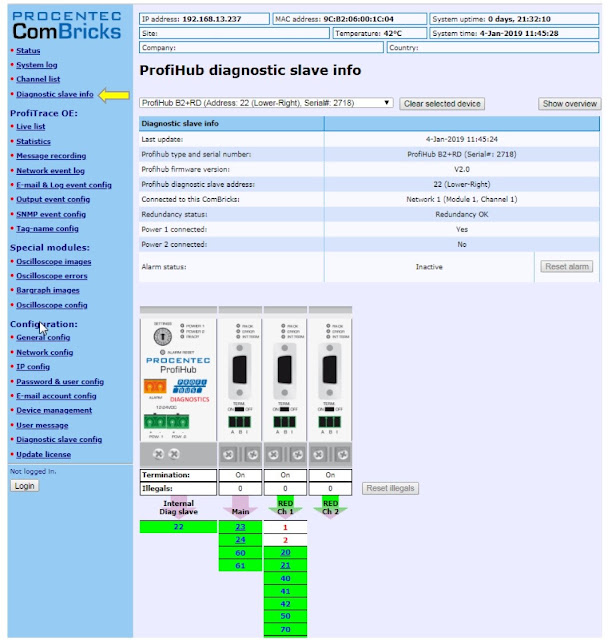
Task: Open User message page
Action: tap(42, 425)
